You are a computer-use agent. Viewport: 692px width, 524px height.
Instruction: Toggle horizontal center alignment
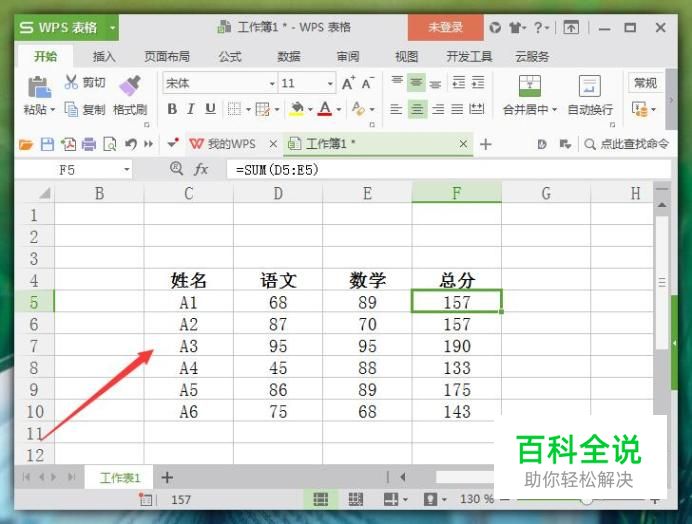coord(417,109)
